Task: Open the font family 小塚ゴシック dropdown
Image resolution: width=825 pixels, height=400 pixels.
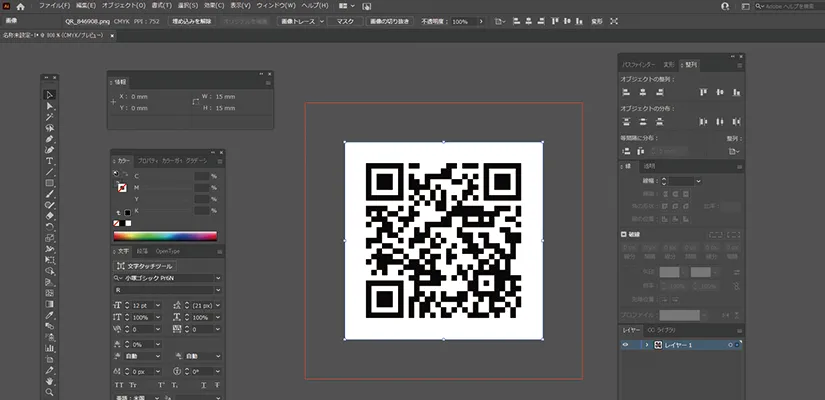Action: pos(218,278)
